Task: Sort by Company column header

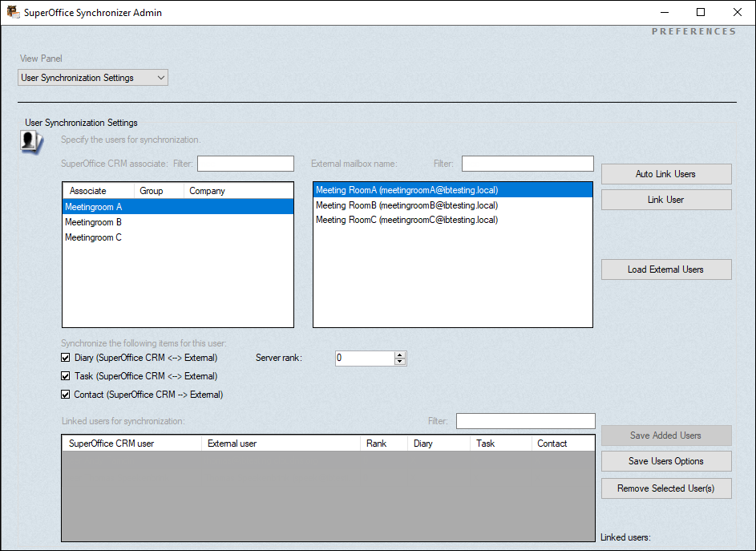Action: pyautogui.click(x=239, y=191)
